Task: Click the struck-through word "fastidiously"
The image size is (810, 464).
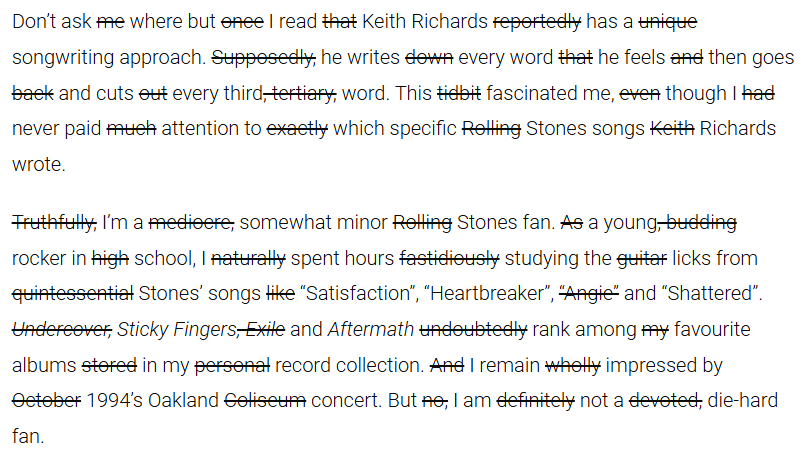Action: coord(450,259)
